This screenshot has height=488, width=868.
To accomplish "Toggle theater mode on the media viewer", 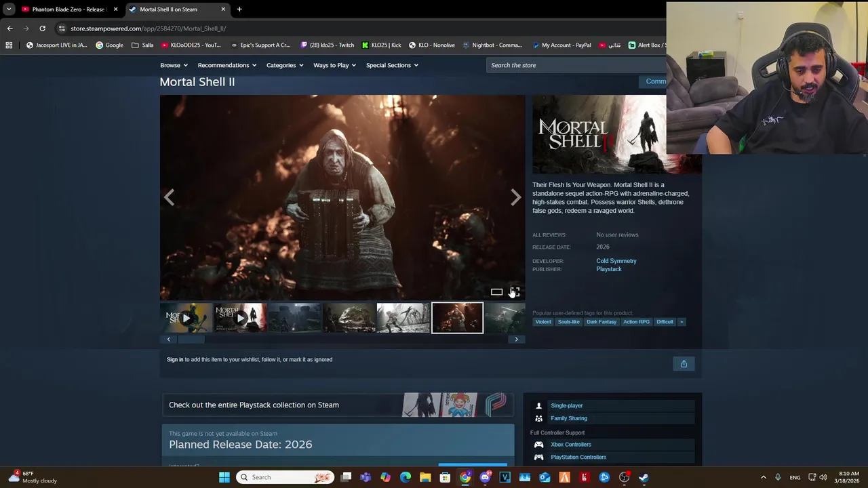I will point(496,292).
